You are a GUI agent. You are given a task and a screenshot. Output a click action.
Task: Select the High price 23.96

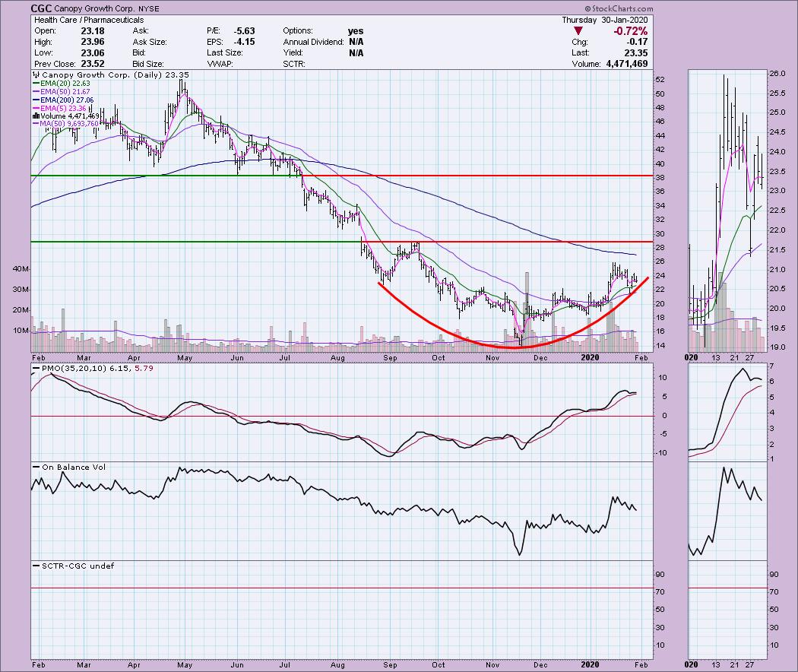tap(93, 42)
